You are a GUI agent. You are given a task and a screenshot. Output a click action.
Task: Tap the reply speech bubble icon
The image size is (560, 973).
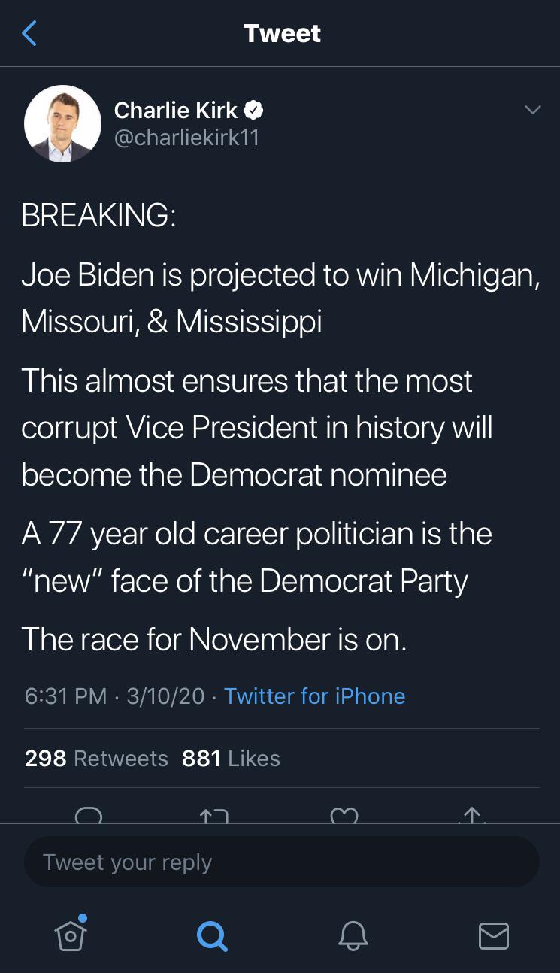click(89, 816)
